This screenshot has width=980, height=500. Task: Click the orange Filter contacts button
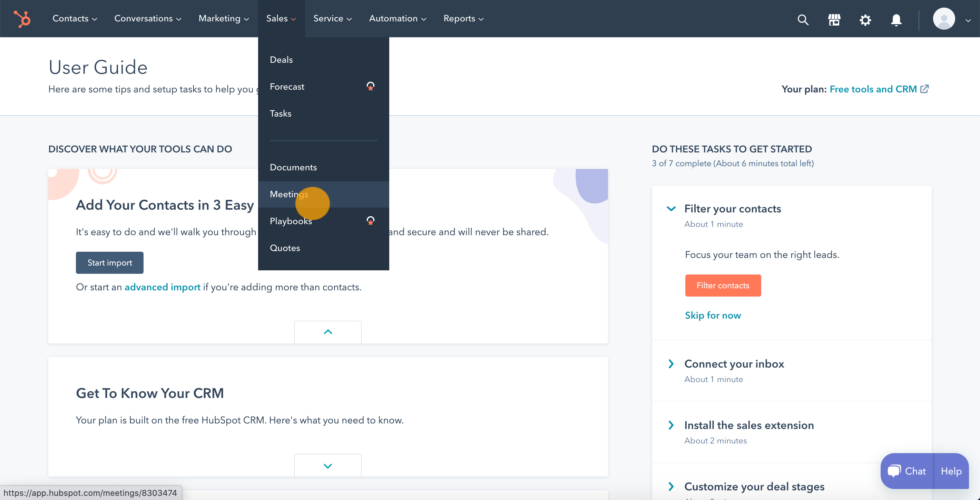[x=723, y=286]
